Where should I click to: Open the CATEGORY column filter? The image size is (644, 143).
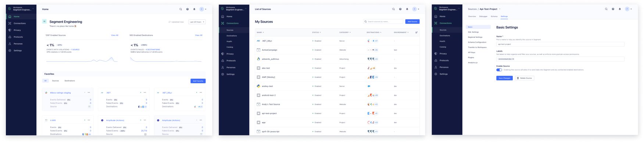(x=345, y=32)
